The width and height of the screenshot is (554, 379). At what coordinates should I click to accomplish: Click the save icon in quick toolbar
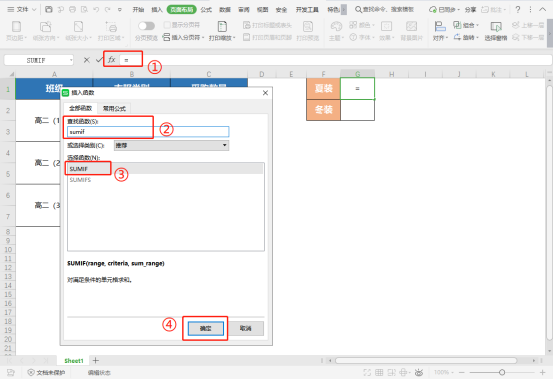(x=49, y=10)
